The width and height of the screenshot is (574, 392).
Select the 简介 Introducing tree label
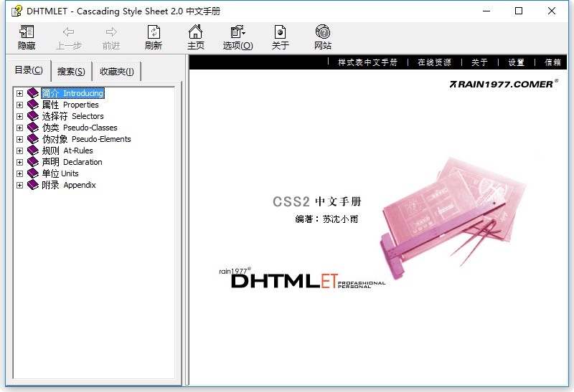pos(72,93)
